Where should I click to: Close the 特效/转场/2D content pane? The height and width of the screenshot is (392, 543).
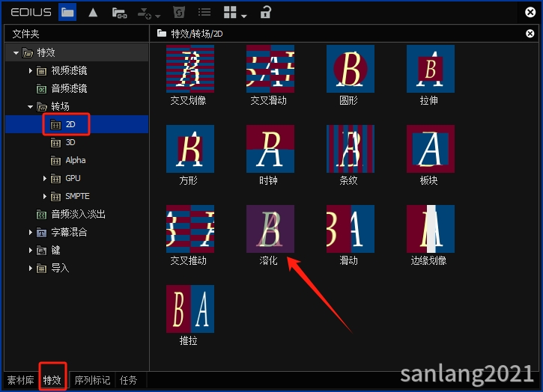click(x=530, y=33)
